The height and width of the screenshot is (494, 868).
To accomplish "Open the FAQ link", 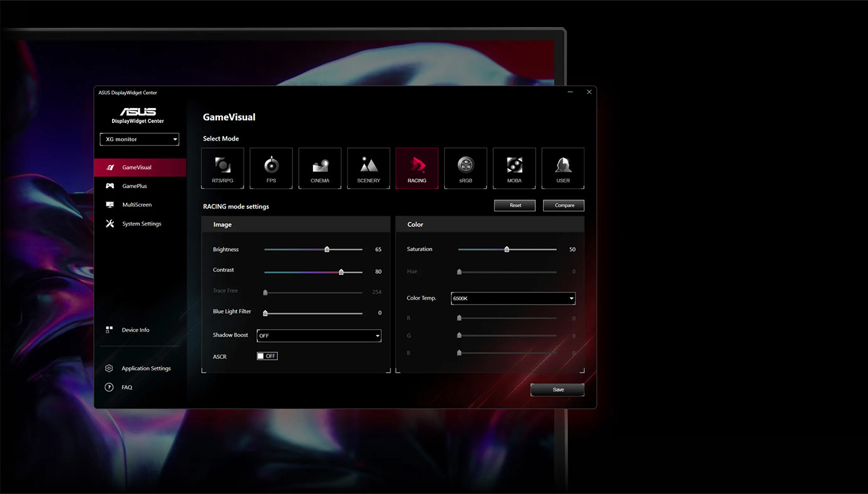I will 127,387.
